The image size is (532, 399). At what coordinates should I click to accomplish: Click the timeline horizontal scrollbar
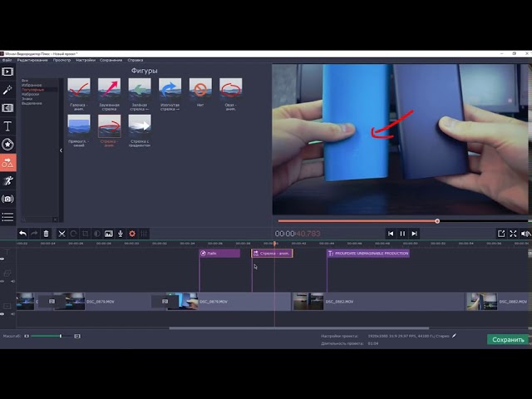299,328
